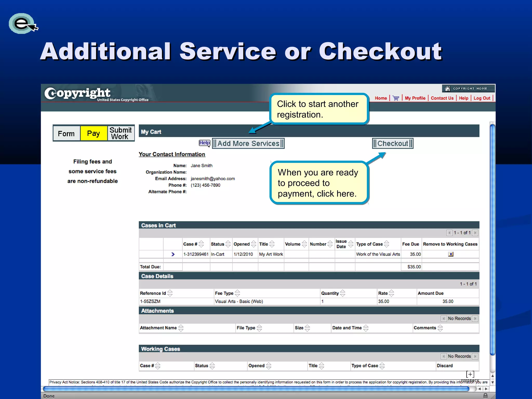Click the Copyright Office logo
This screenshot has height=399, width=532.
(x=96, y=94)
